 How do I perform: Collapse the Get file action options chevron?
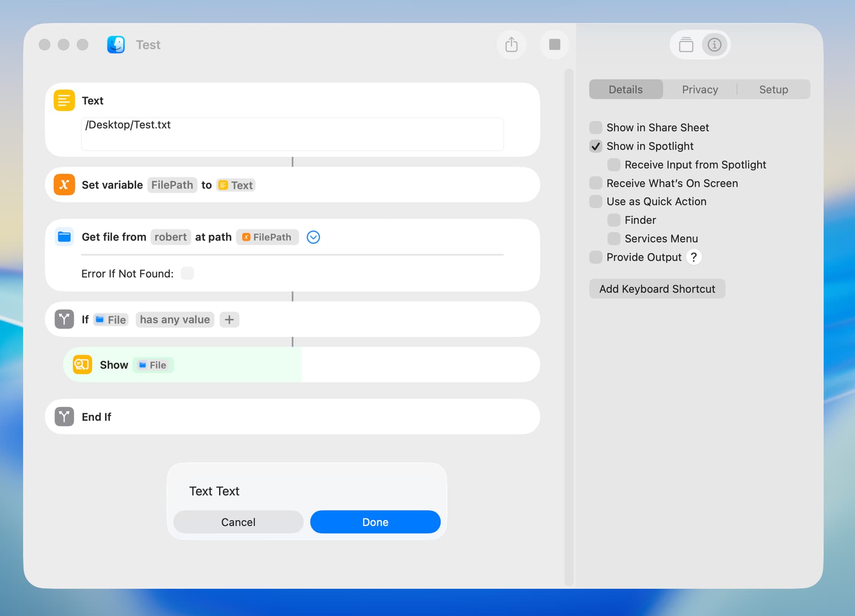pos(313,237)
